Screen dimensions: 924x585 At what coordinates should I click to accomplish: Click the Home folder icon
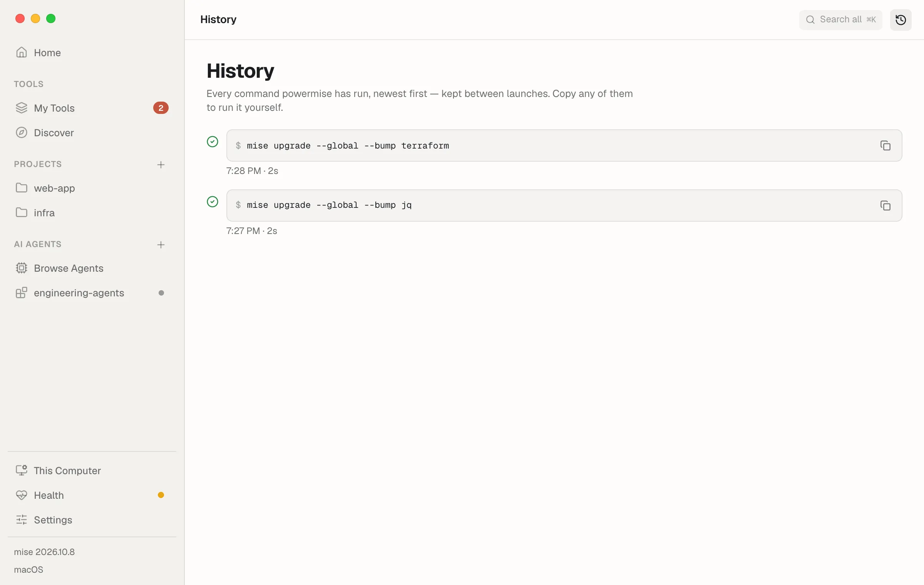(x=22, y=52)
